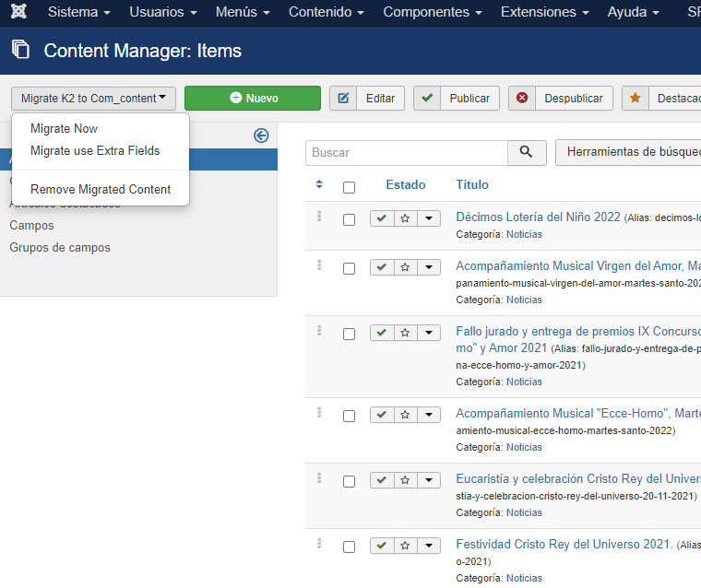The image size is (701, 588).
Task: Click the search magnifier button
Action: [527, 152]
